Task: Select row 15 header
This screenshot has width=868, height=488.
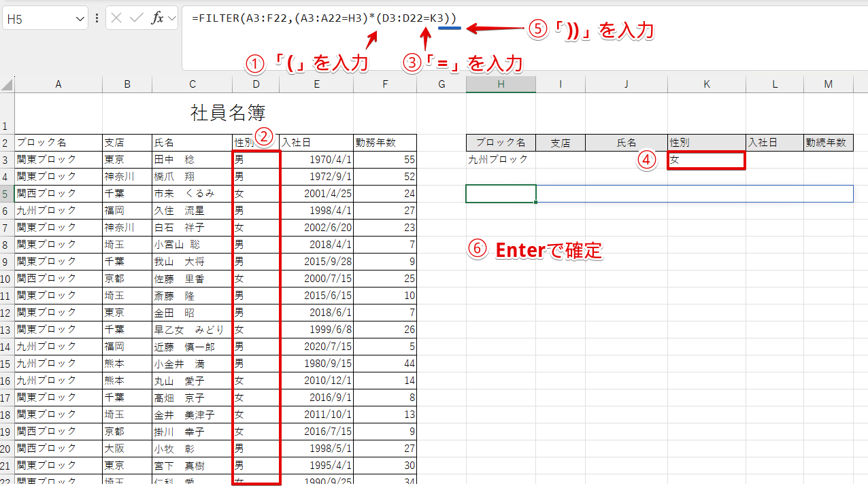Action: (x=7, y=364)
